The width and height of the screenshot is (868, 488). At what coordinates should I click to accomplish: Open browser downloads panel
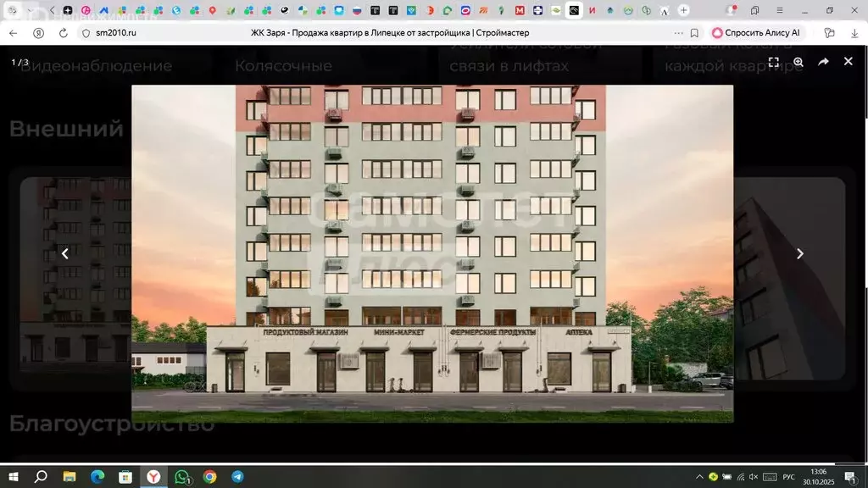coord(854,32)
